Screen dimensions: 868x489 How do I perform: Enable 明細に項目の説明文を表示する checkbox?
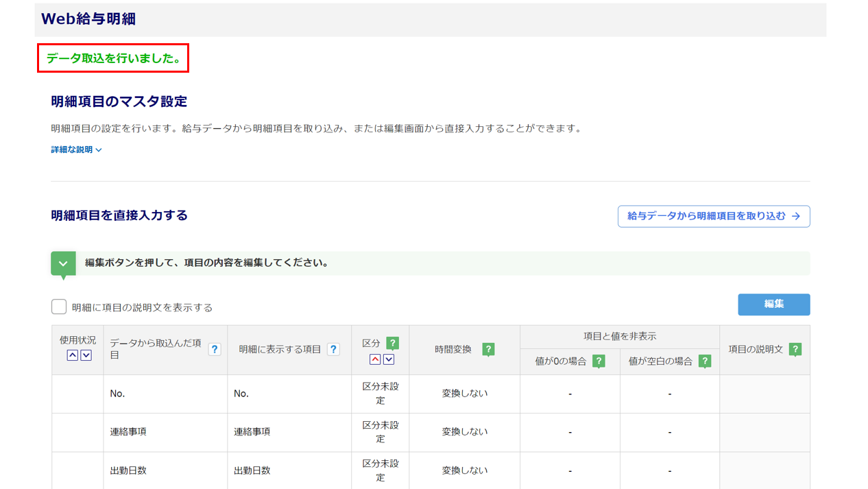pos(59,307)
